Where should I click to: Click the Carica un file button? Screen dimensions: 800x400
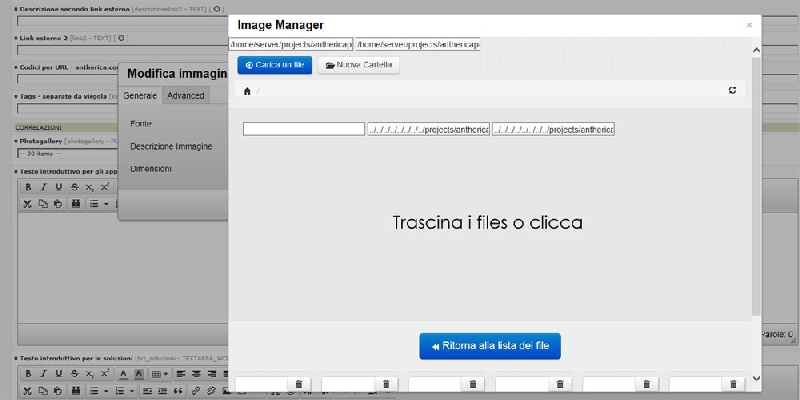[275, 65]
